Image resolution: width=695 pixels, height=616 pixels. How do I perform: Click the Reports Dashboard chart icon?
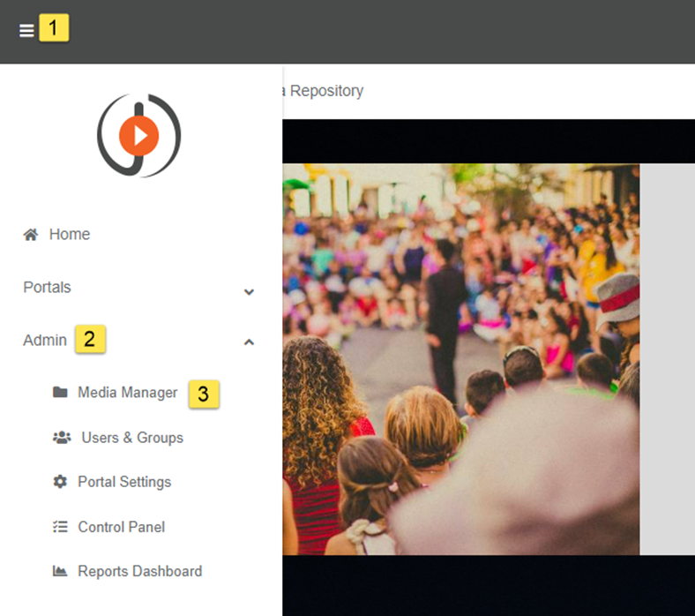60,571
